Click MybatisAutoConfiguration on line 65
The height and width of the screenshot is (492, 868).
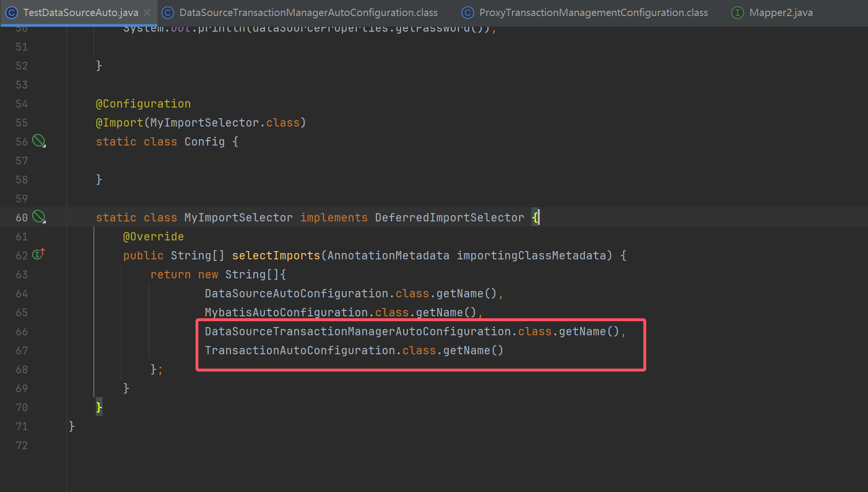tap(286, 312)
